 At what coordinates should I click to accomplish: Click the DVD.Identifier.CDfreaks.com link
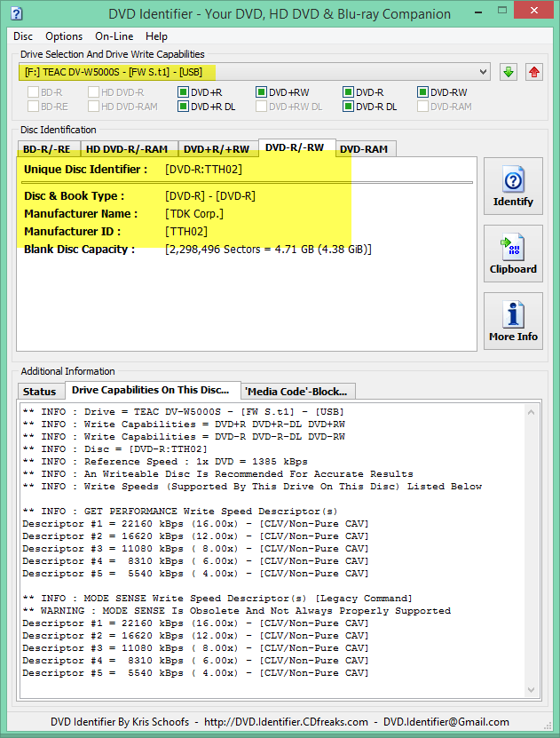[x=286, y=722]
